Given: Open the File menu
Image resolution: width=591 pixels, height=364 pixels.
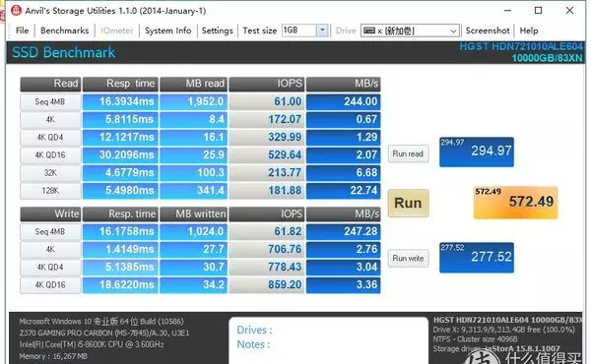Looking at the screenshot, I should tap(22, 30).
